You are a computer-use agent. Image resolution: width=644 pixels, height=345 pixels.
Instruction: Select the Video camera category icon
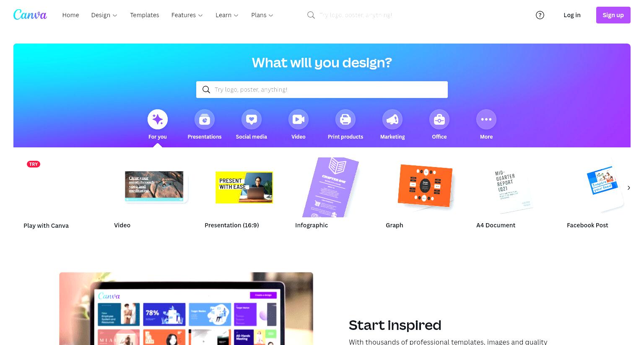299,119
